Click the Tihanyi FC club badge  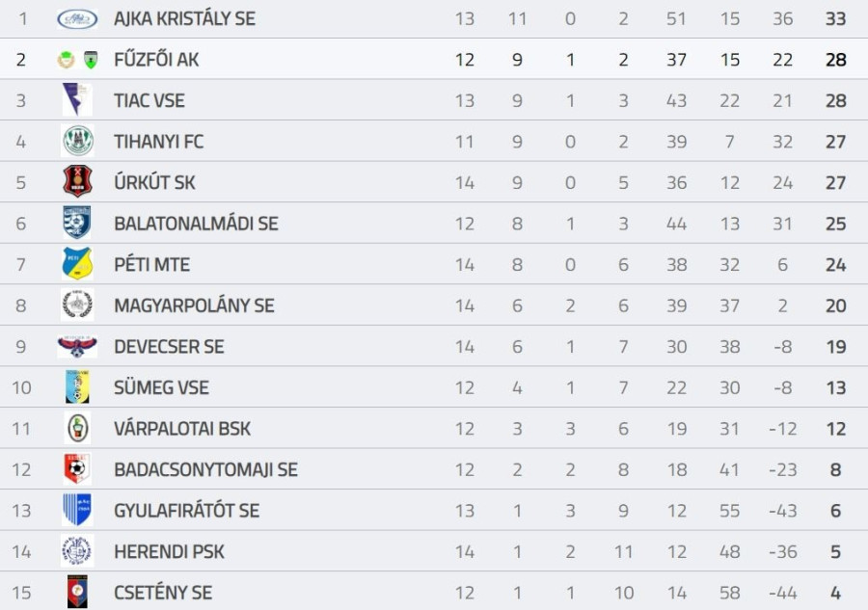click(77, 142)
